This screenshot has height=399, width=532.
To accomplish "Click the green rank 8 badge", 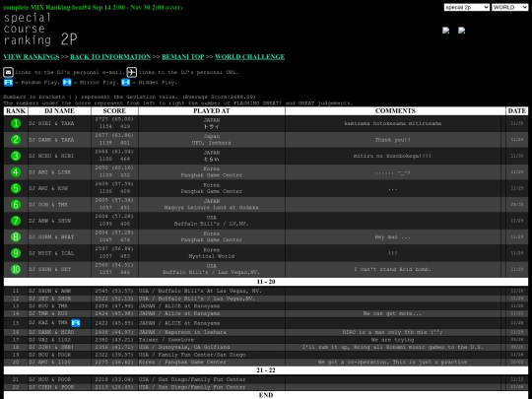I will tap(16, 236).
